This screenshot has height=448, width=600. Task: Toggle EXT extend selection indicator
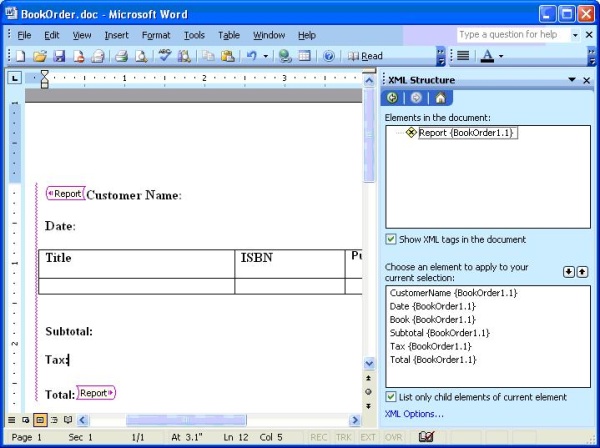pos(368,437)
